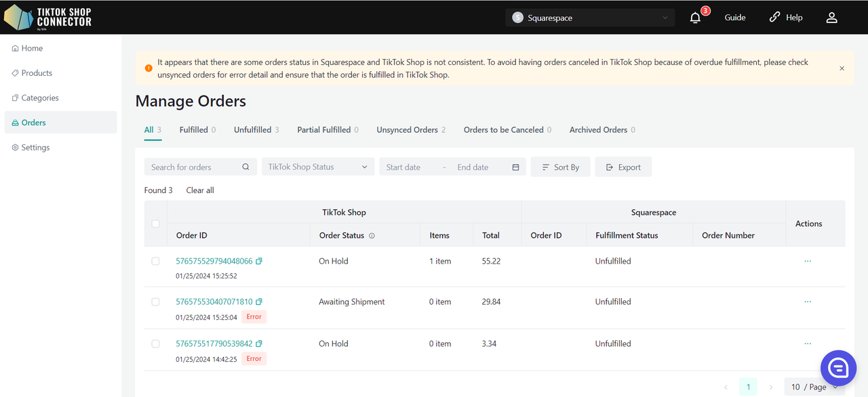The width and height of the screenshot is (868, 397).
Task: Open the calendar icon in date range
Action: 515,167
